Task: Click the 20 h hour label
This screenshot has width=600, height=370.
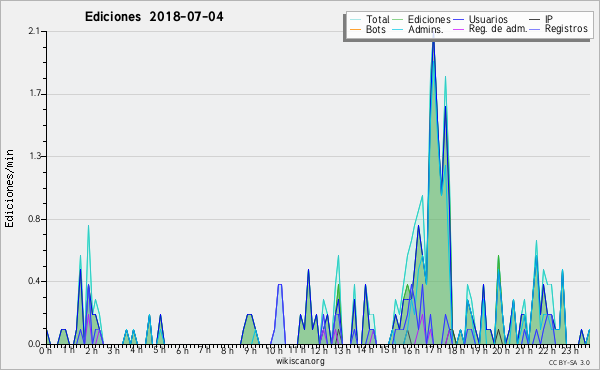Action: click(501, 350)
